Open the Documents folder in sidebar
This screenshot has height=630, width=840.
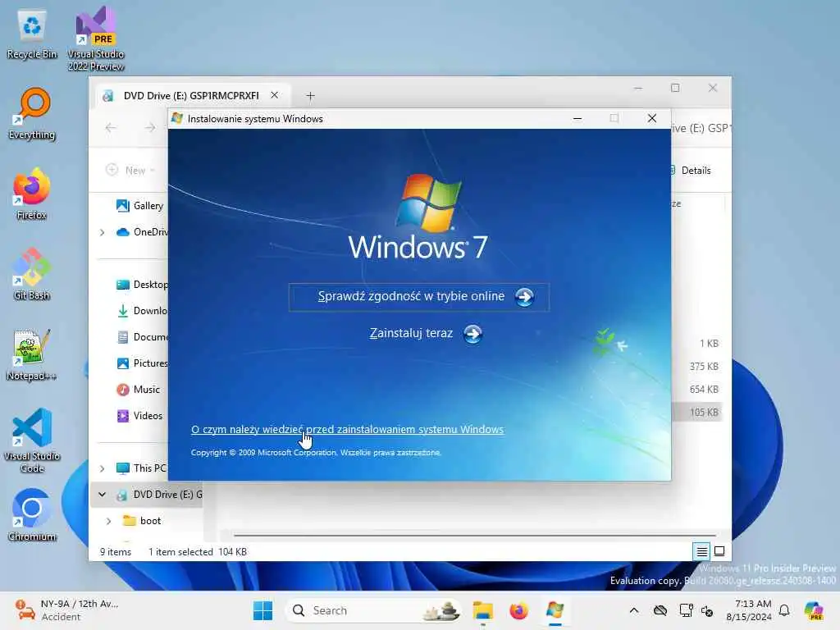coord(143,337)
